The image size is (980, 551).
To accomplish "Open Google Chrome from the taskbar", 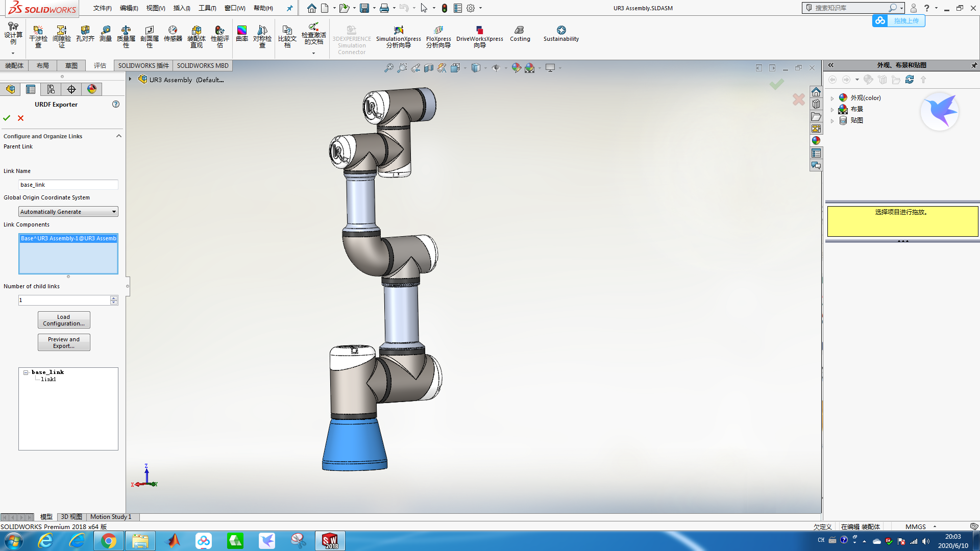I will 108,541.
